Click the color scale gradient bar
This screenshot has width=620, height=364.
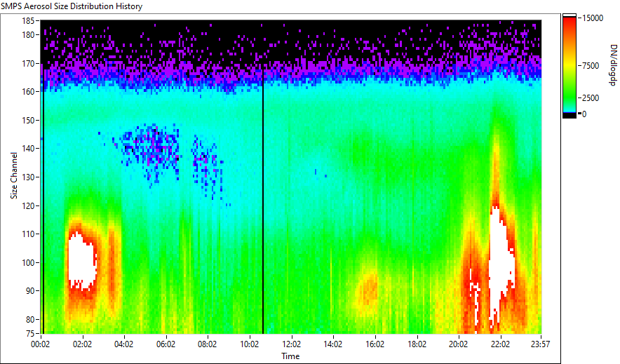(x=570, y=66)
